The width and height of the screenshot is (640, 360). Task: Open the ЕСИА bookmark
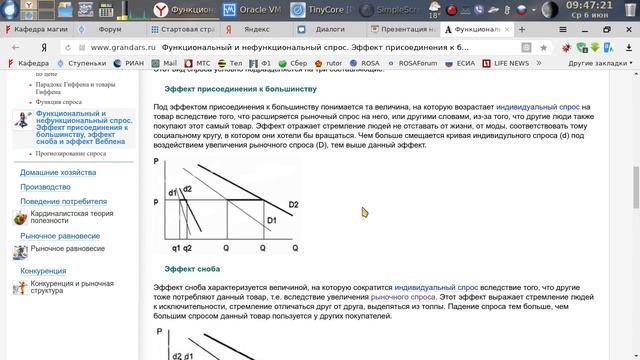coord(460,63)
